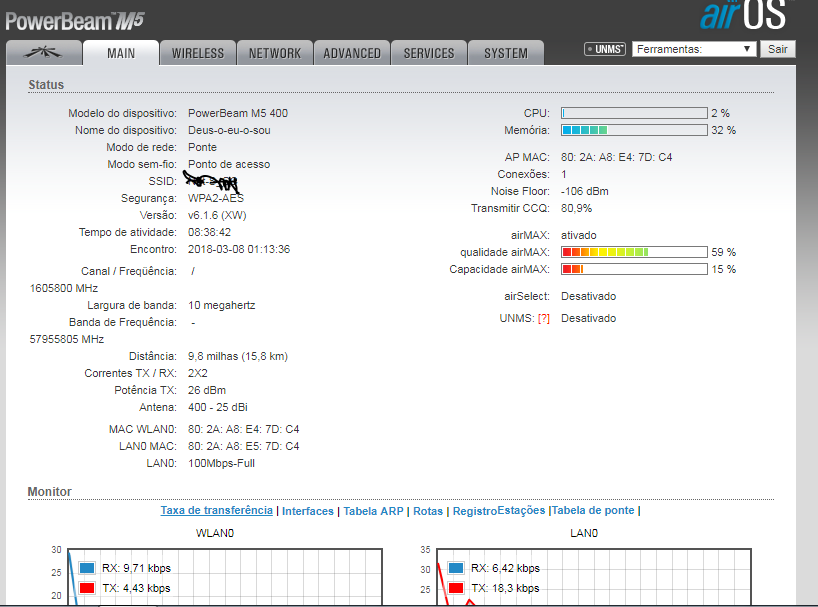Click the red TX legend in LAN0 chart
This screenshot has height=607, width=818.
[456, 588]
